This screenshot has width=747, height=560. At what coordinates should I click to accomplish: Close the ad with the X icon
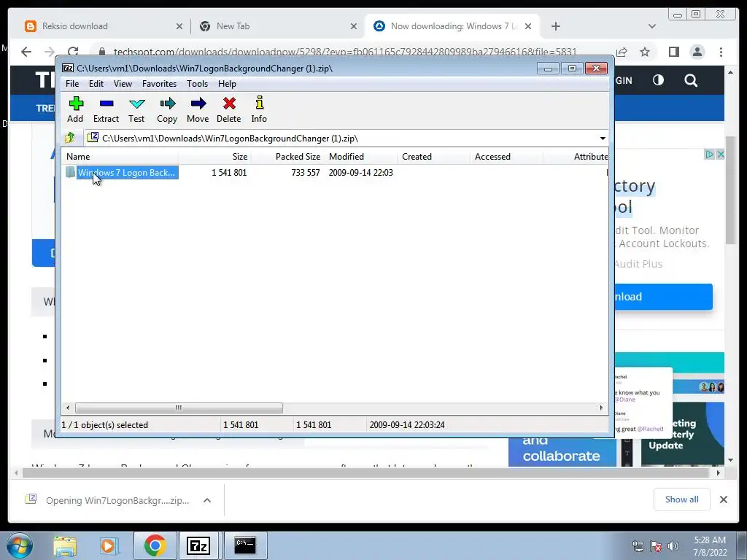tap(720, 155)
